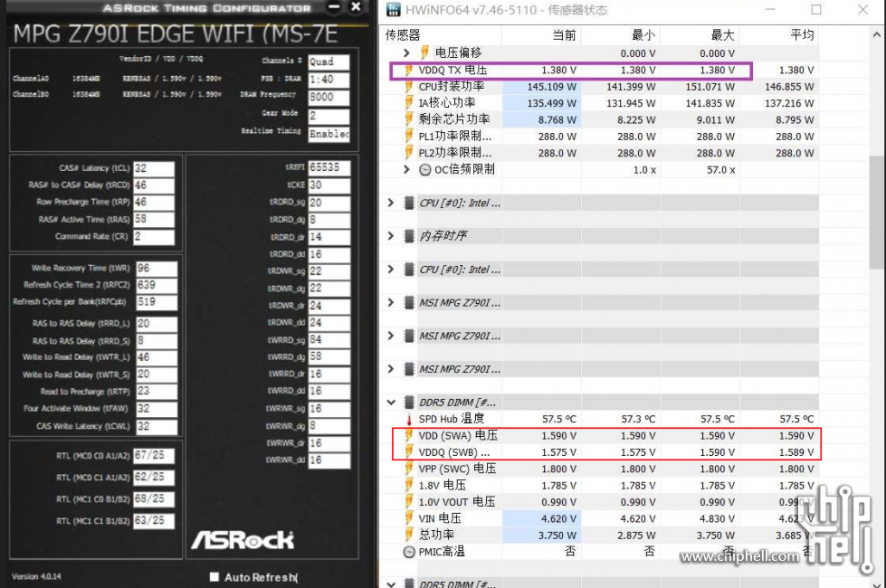
Task: Click the 平均 column header
Action: tap(801, 35)
